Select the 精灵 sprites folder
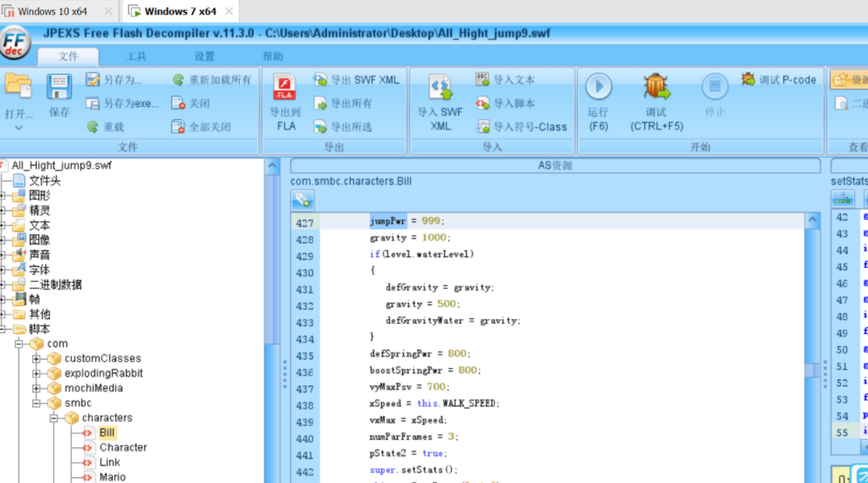The width and height of the screenshot is (868, 483). point(39,210)
